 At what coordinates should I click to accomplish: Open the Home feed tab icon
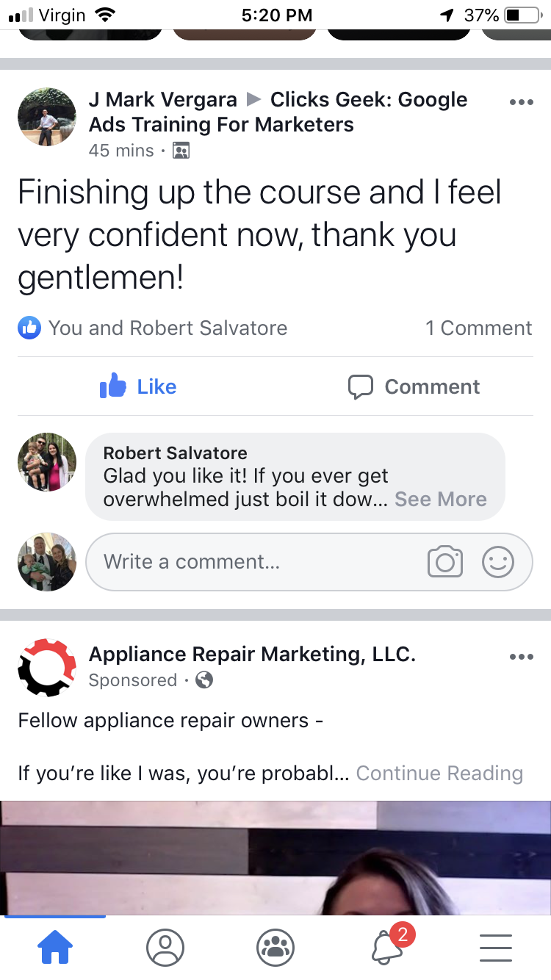tap(55, 948)
